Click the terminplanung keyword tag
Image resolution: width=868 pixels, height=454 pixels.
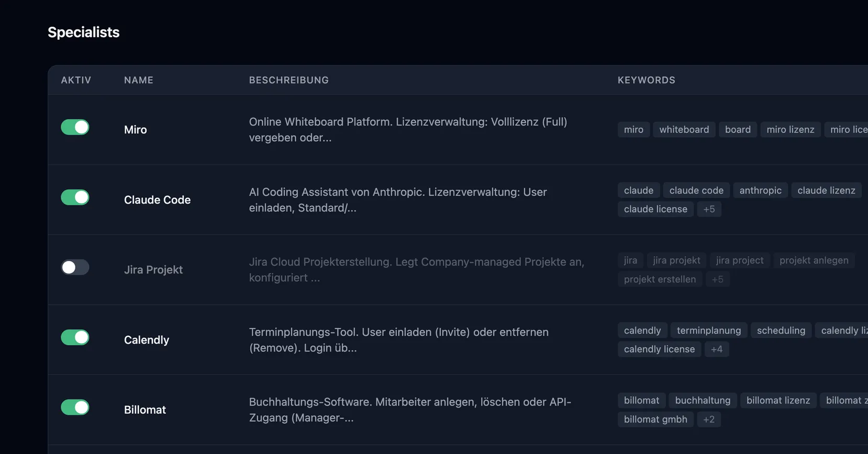coord(709,330)
